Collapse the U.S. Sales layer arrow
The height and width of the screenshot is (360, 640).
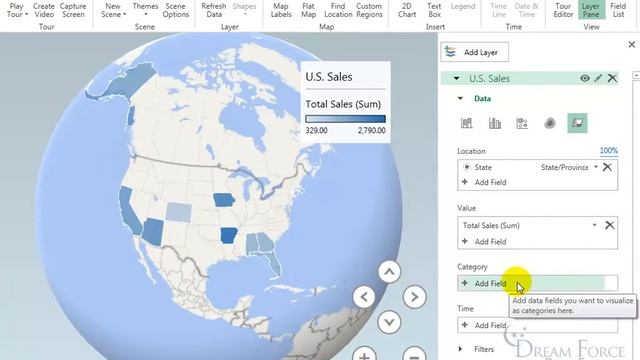(456, 78)
